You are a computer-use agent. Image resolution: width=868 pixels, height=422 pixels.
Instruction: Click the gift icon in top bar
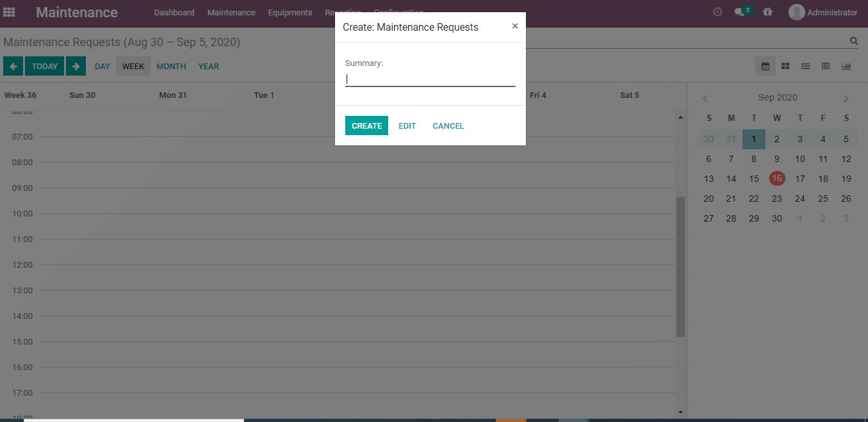pos(767,12)
